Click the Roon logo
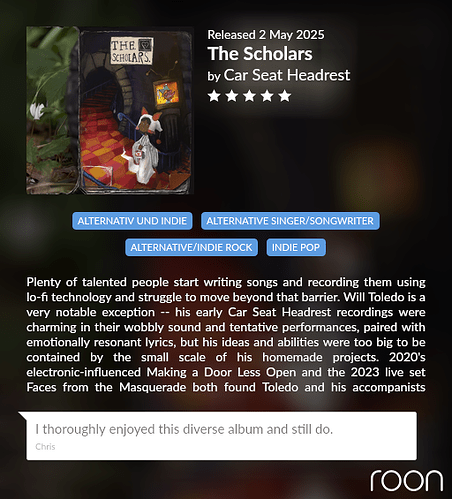This screenshot has width=452, height=499. [407, 480]
